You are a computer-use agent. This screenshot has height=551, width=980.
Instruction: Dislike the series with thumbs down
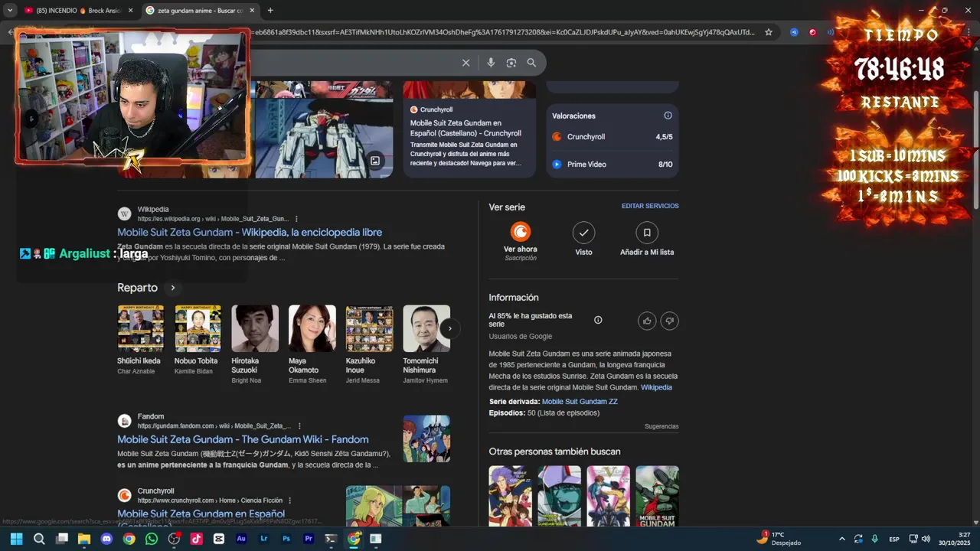click(x=669, y=321)
